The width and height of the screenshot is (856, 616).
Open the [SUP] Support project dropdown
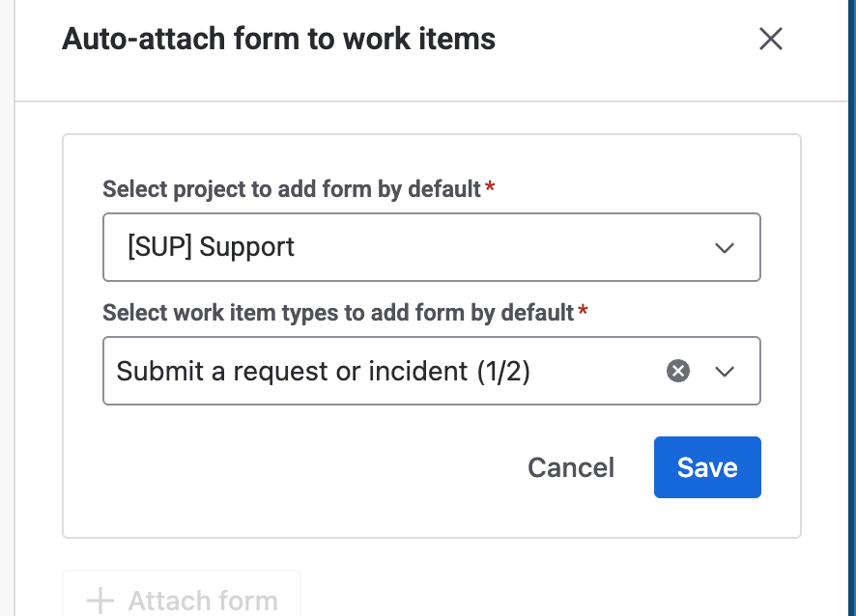[x=431, y=247]
